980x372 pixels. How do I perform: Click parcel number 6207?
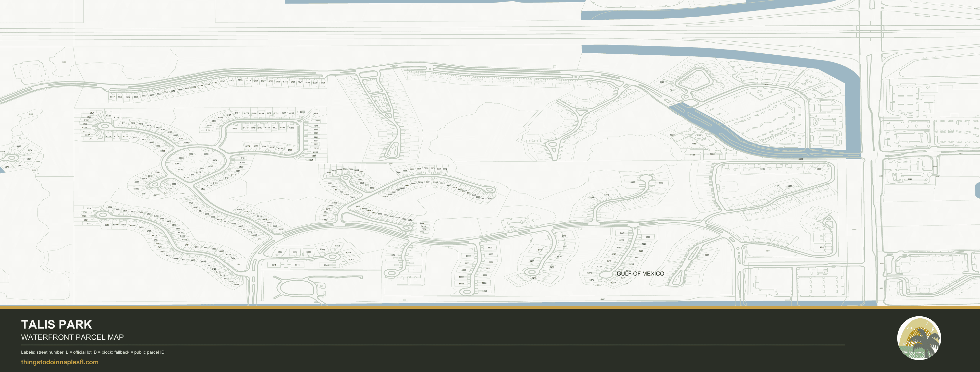click(x=316, y=113)
